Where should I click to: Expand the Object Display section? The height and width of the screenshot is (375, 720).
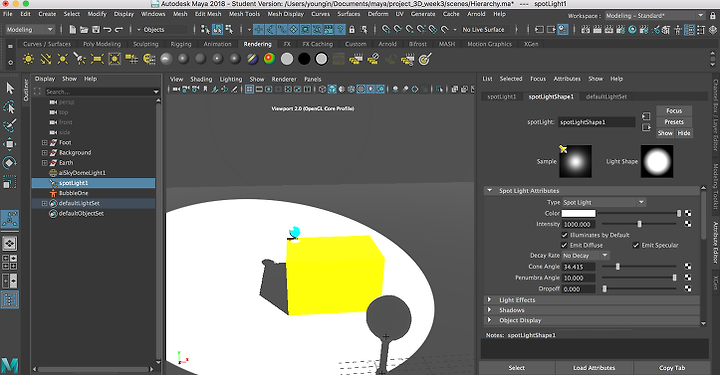point(489,320)
